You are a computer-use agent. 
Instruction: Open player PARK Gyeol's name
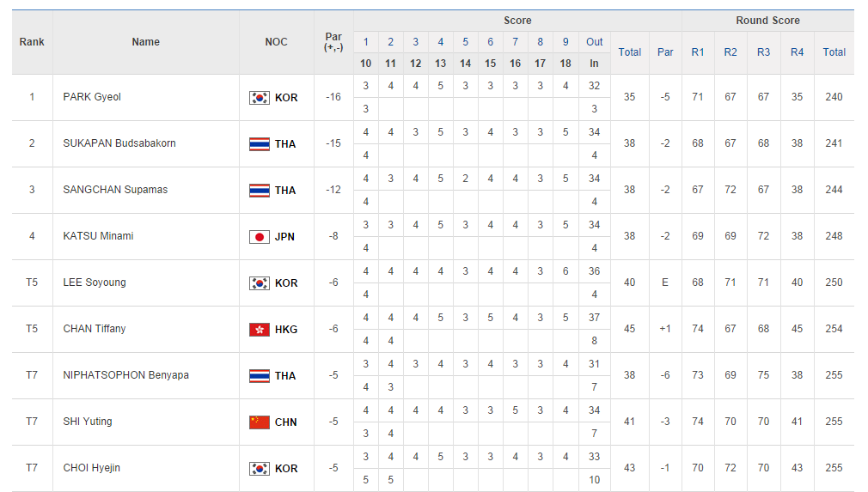[92, 97]
